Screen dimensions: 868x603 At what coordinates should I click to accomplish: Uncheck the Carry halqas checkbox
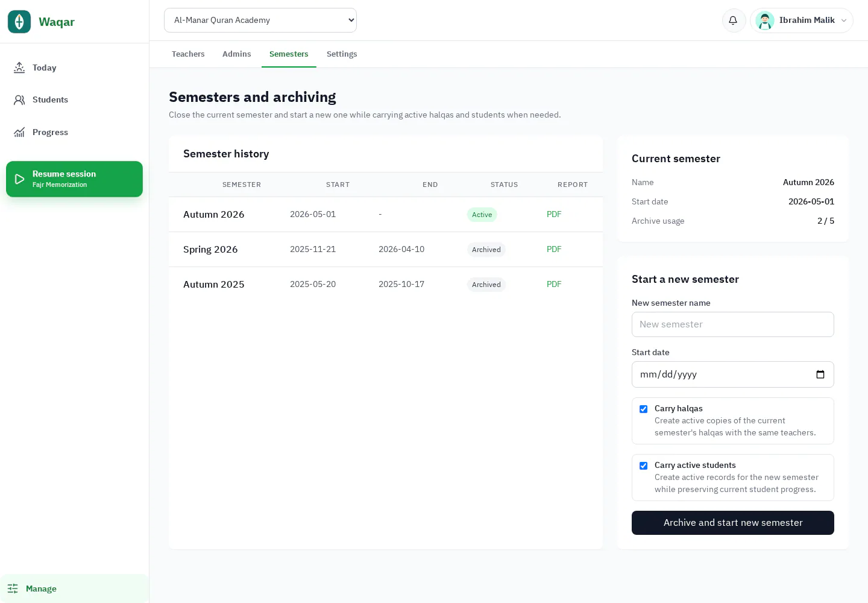(643, 409)
